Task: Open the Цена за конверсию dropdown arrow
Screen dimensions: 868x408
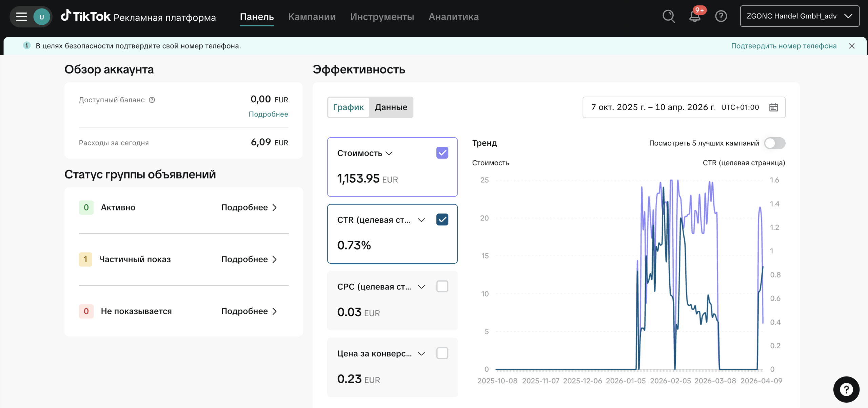Action: 421,354
